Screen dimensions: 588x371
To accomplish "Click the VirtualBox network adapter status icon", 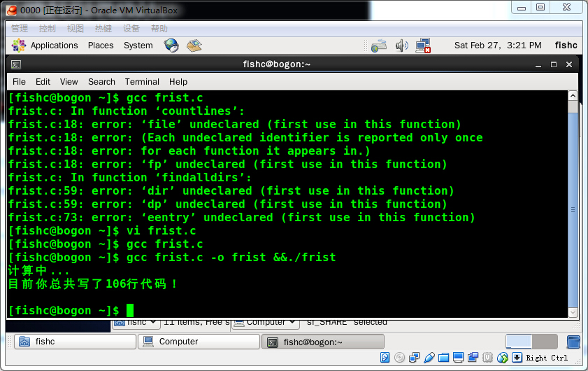I will pyautogui.click(x=414, y=358).
